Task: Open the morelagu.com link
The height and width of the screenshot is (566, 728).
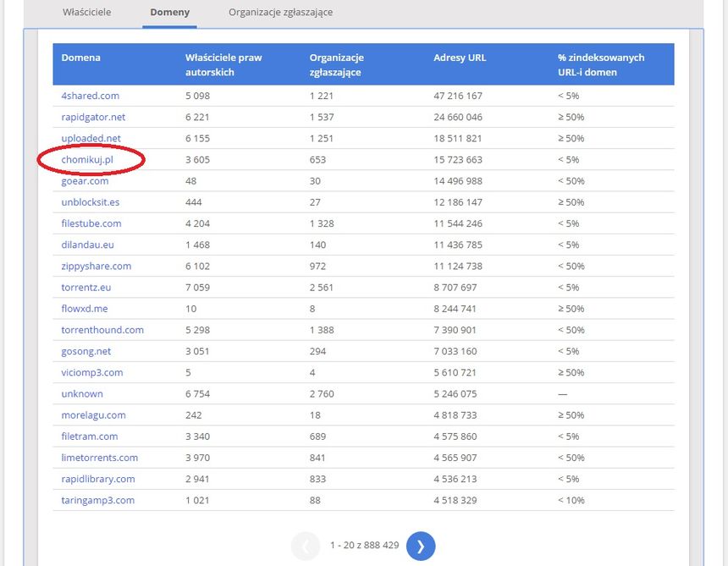Action: (x=94, y=415)
